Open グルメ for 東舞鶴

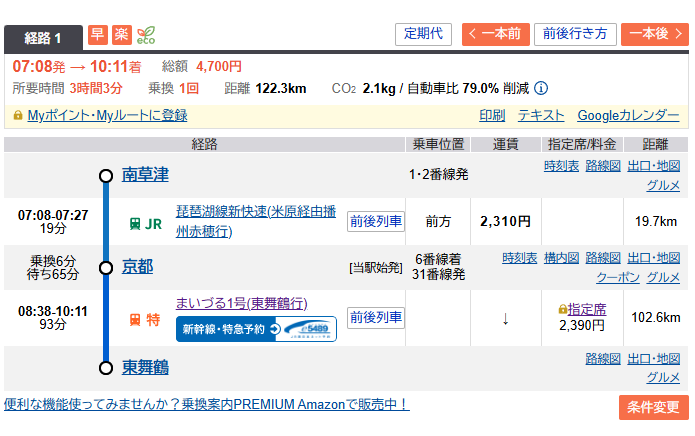tap(663, 378)
